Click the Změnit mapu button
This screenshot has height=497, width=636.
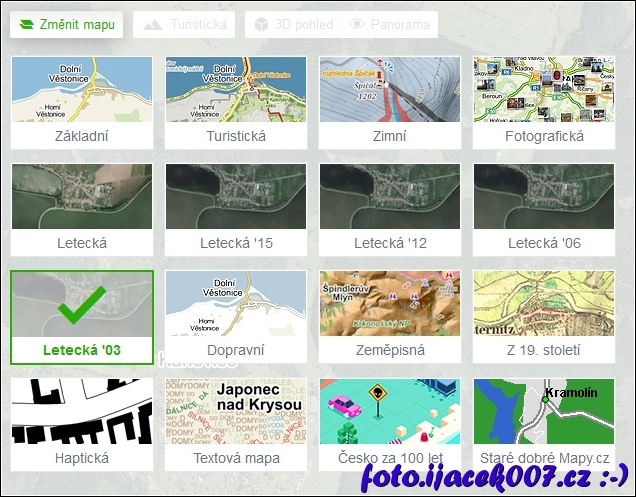[66, 24]
